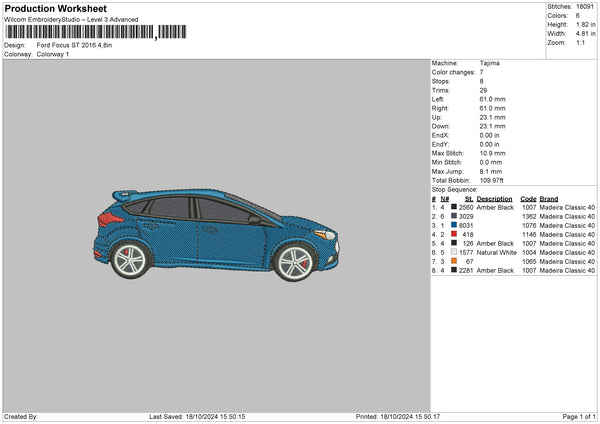Click the St. column header

(469, 198)
